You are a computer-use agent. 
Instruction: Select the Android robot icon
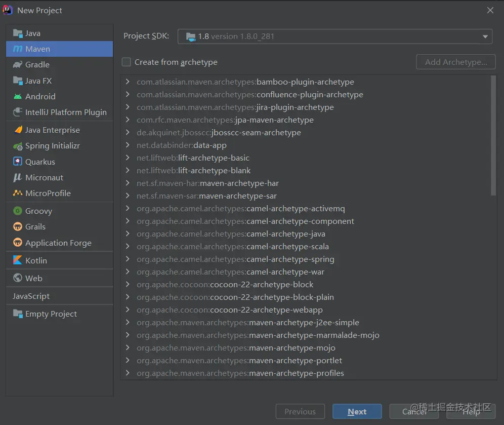click(18, 96)
